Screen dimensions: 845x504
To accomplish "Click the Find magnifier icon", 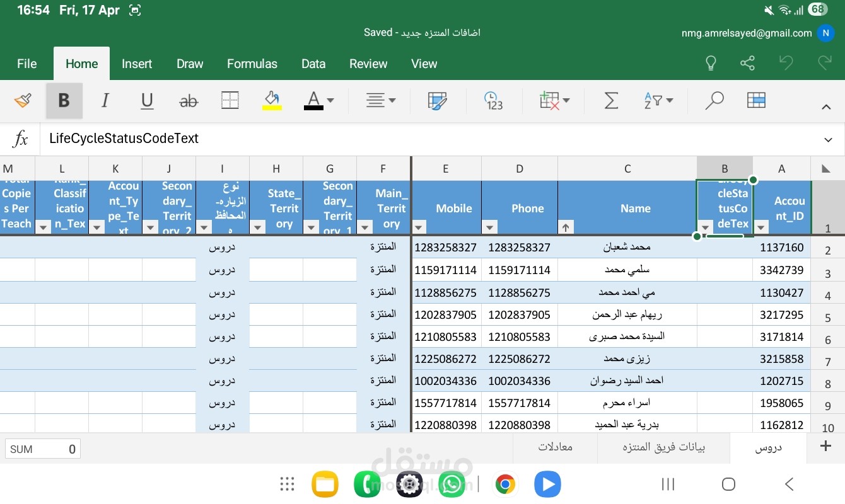I will click(x=714, y=101).
